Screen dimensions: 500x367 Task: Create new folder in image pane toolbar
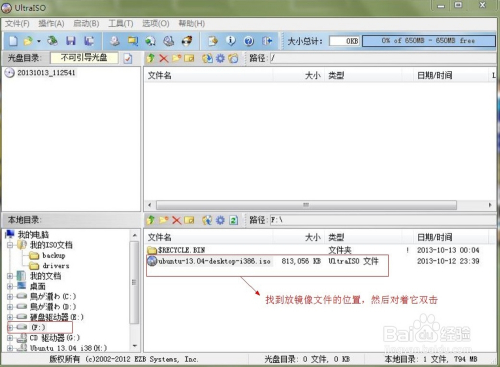coord(176,58)
